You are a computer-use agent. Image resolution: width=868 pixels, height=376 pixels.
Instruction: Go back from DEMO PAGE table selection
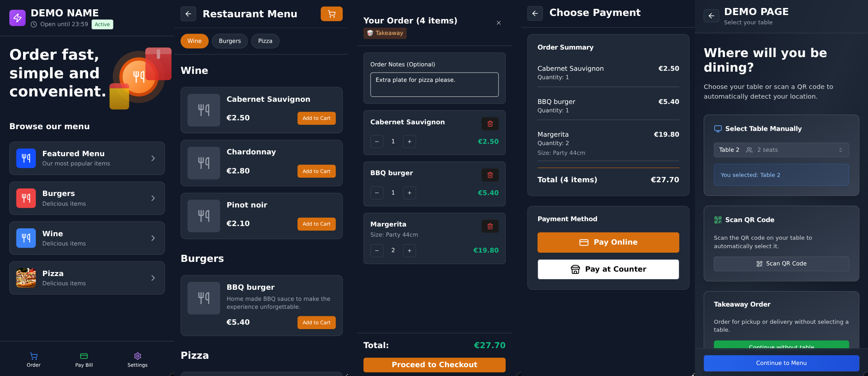click(x=711, y=16)
